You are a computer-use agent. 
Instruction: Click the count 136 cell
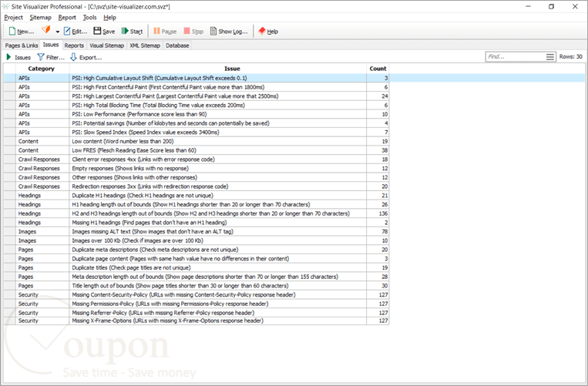click(x=378, y=213)
